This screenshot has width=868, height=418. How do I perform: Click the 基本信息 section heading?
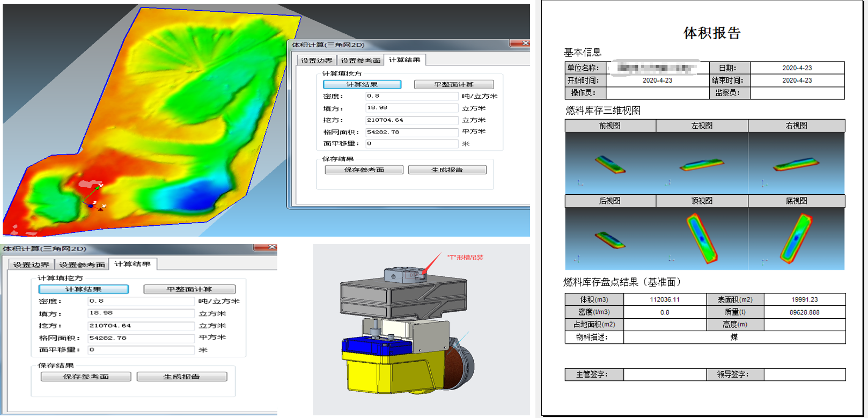click(x=583, y=53)
